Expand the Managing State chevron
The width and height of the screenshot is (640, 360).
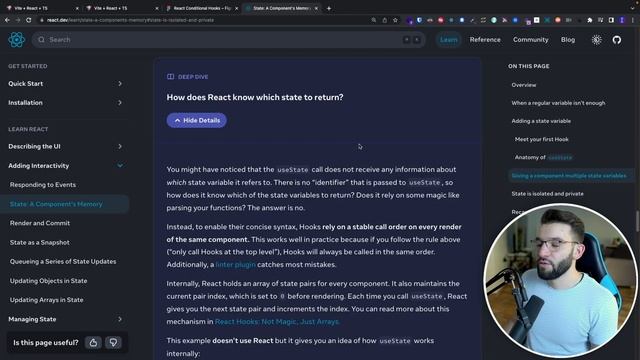coord(120,319)
